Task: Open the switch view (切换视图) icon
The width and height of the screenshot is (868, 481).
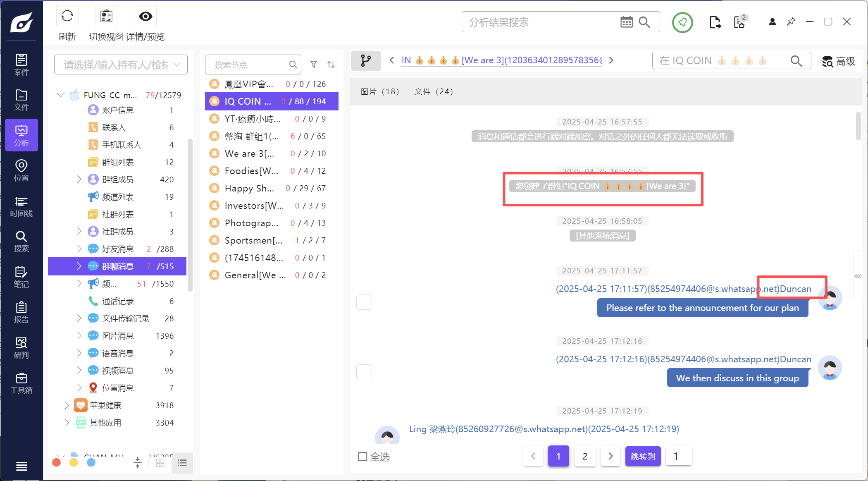Action: pos(106,17)
